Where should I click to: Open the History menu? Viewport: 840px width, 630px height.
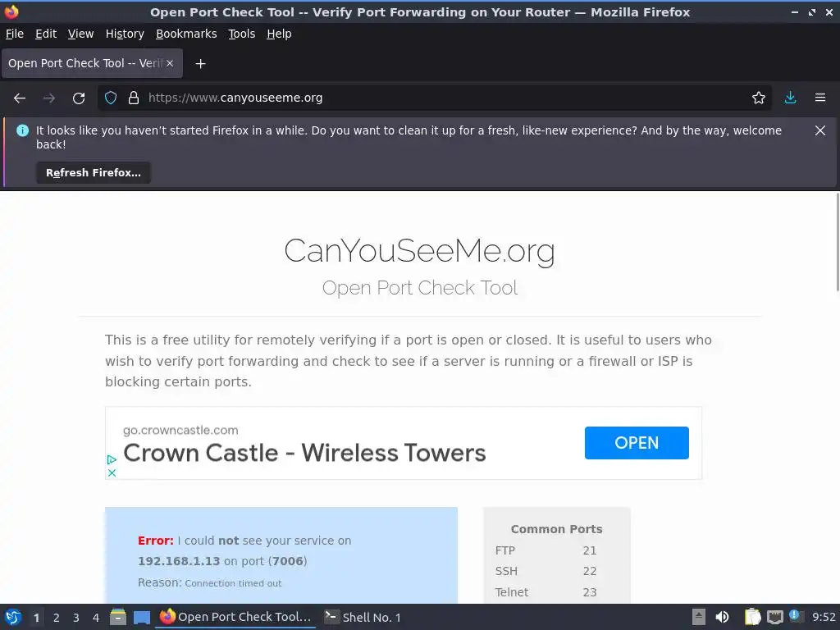[x=125, y=34]
